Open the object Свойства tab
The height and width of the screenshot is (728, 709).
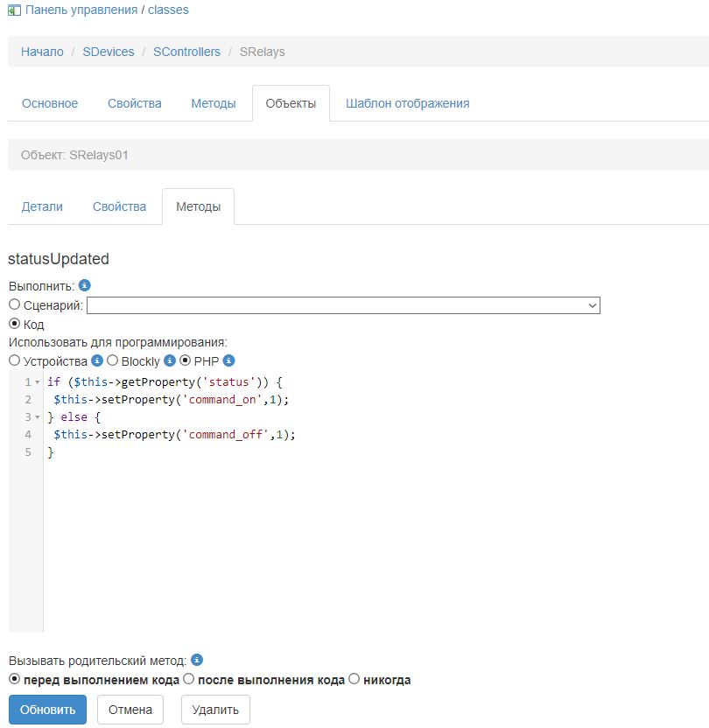[119, 206]
